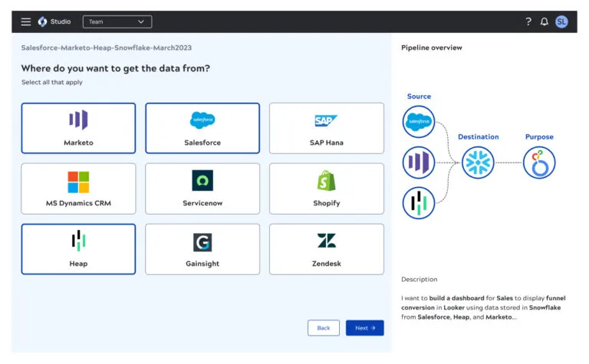Viewport: 589px width, 364px height.
Task: Click the Marketo source node in pipeline overview
Action: (419, 162)
